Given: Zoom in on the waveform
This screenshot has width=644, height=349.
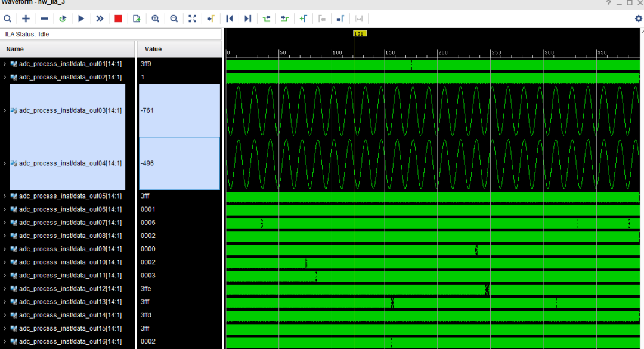Looking at the screenshot, I should tap(155, 18).
